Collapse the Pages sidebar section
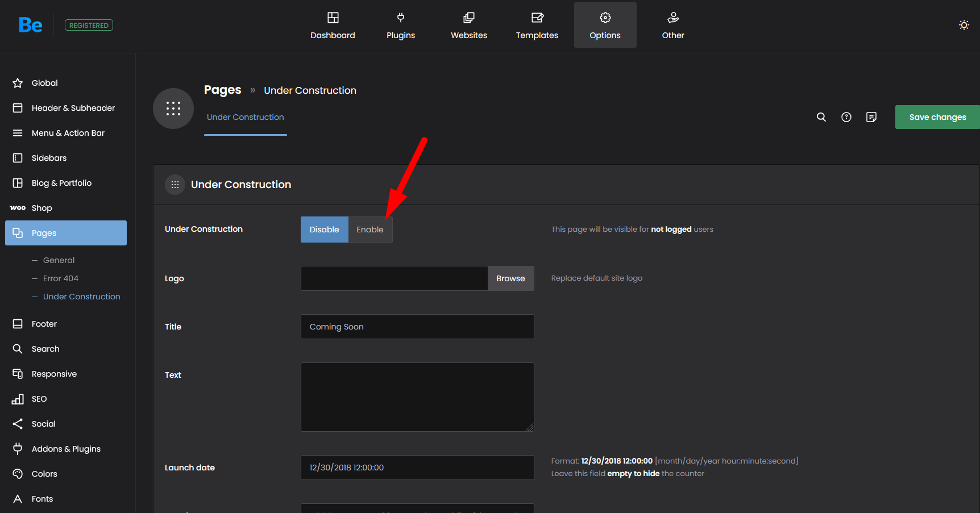 [66, 233]
